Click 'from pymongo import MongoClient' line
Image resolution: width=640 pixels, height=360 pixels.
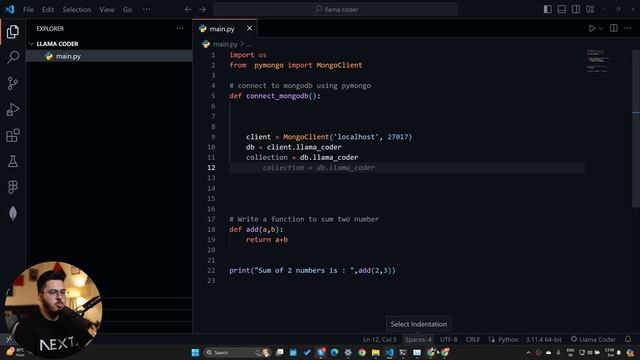pyautogui.click(x=296, y=65)
